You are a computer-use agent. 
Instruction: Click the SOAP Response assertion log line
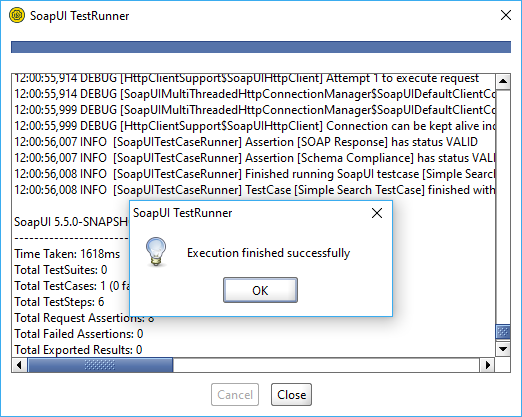click(246, 142)
